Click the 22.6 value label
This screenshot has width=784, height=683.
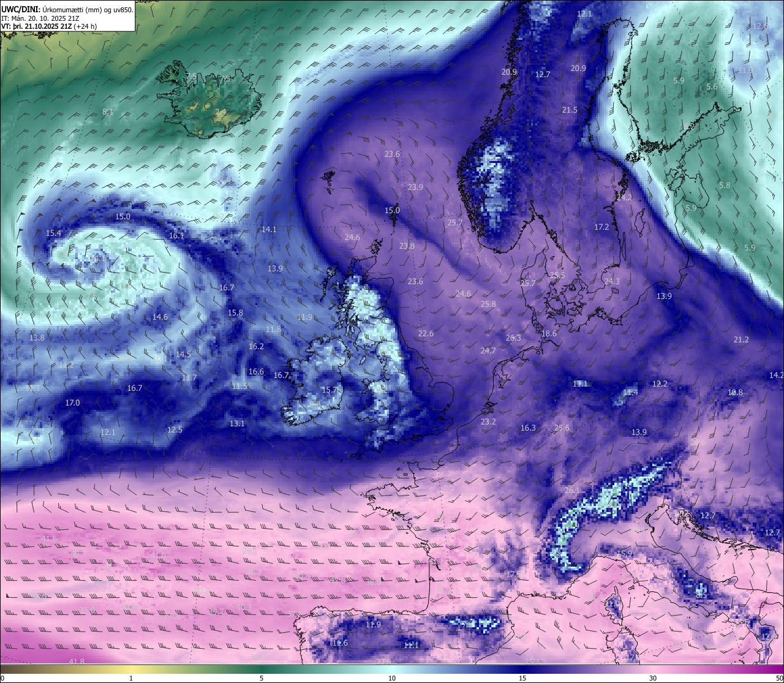tap(426, 333)
